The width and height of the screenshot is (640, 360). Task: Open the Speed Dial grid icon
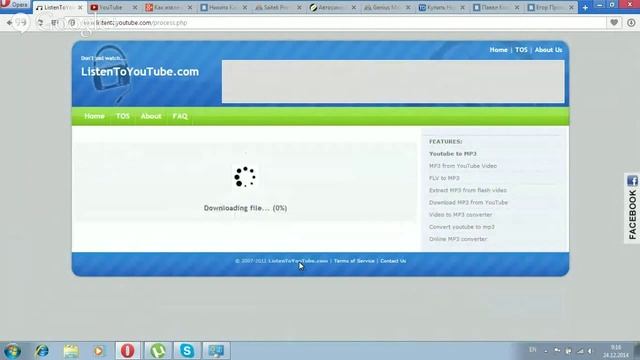[54, 23]
